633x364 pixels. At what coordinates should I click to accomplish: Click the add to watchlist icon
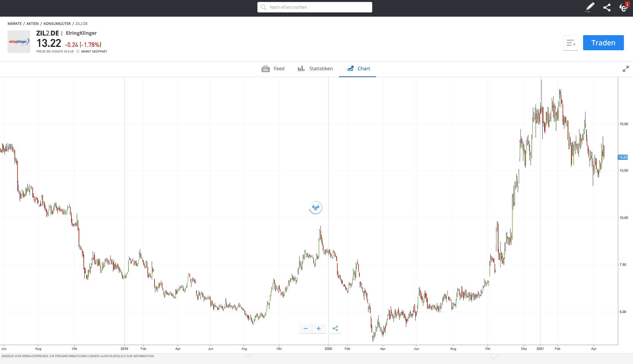click(x=571, y=43)
